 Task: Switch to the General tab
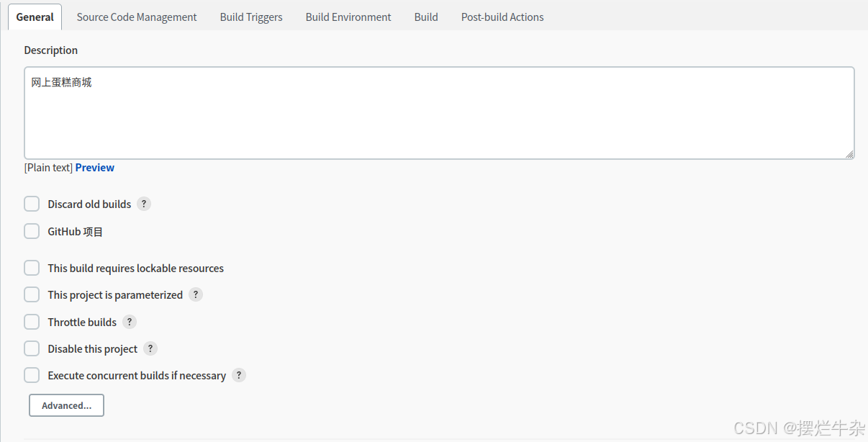click(x=35, y=17)
